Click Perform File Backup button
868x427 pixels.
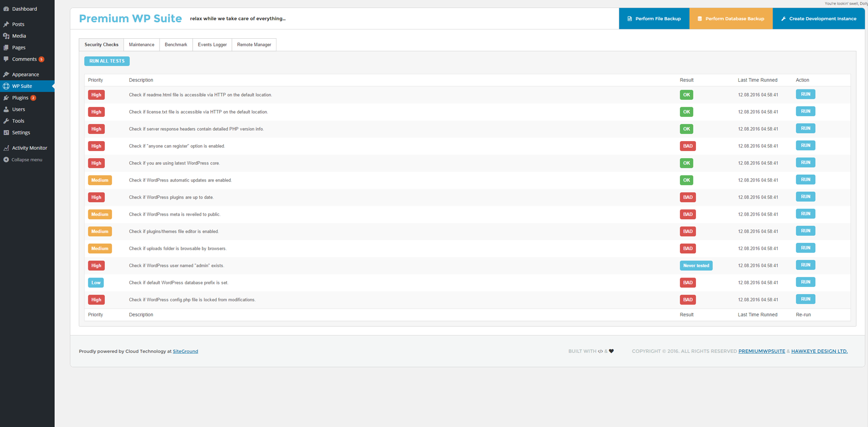pos(654,19)
